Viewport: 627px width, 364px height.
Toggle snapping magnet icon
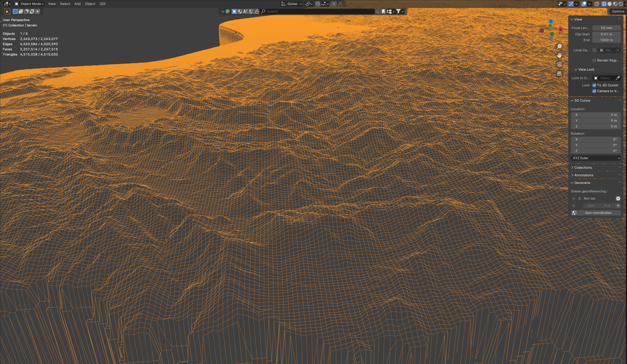pos(317,4)
